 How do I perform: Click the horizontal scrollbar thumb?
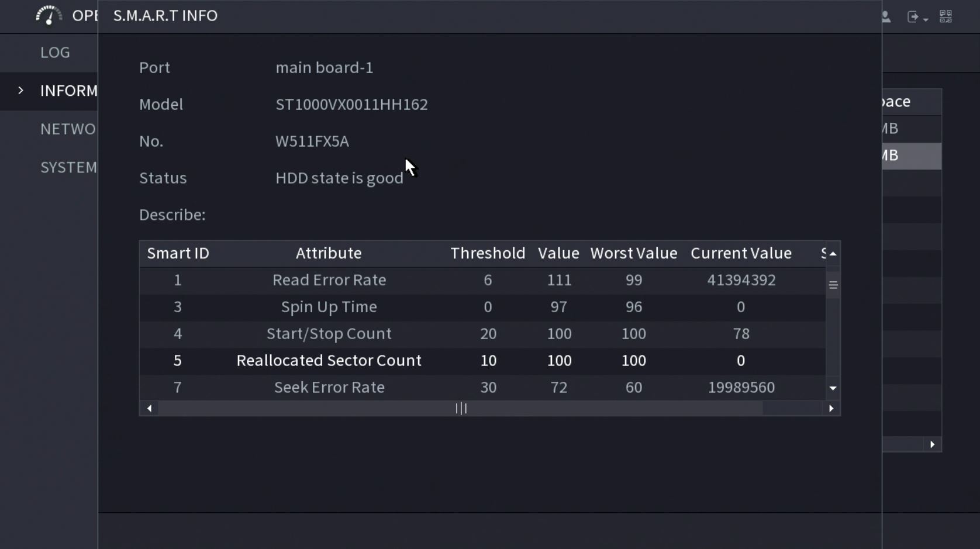(x=461, y=409)
